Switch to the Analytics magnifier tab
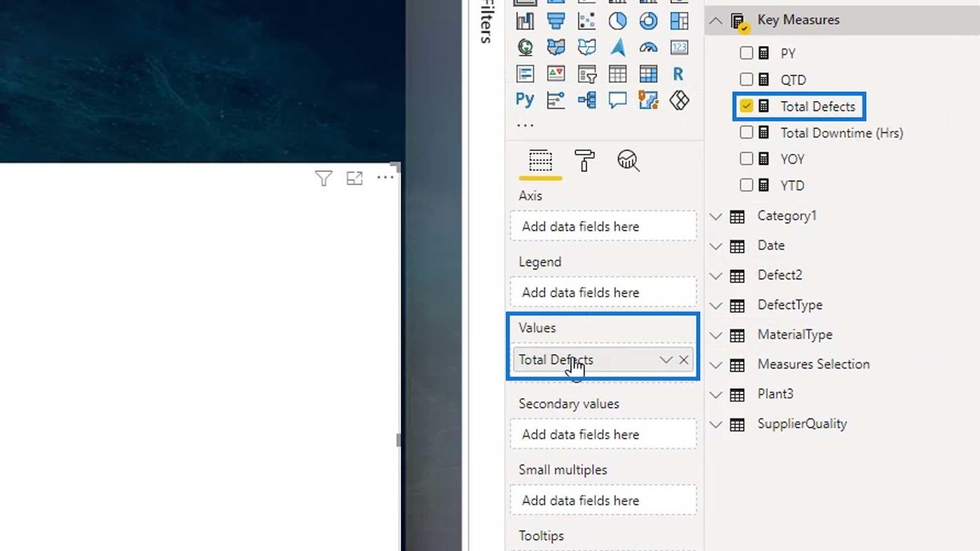The height and width of the screenshot is (551, 980). point(628,161)
